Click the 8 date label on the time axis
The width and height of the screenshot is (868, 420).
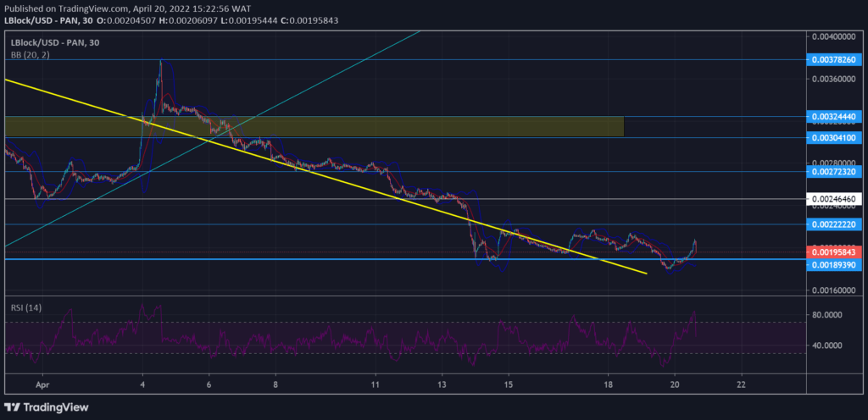click(275, 383)
